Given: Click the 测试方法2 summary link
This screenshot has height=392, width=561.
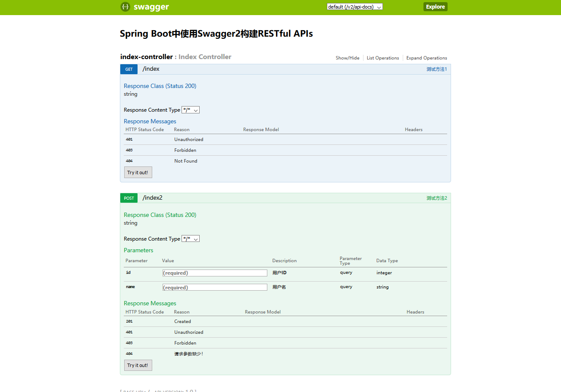Looking at the screenshot, I should point(437,198).
